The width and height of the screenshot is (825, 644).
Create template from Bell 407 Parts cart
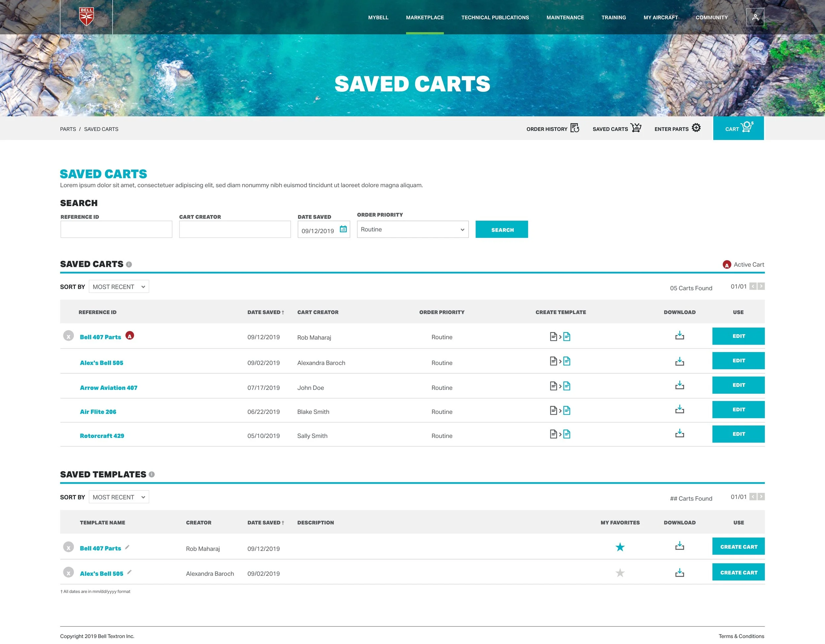tap(560, 336)
